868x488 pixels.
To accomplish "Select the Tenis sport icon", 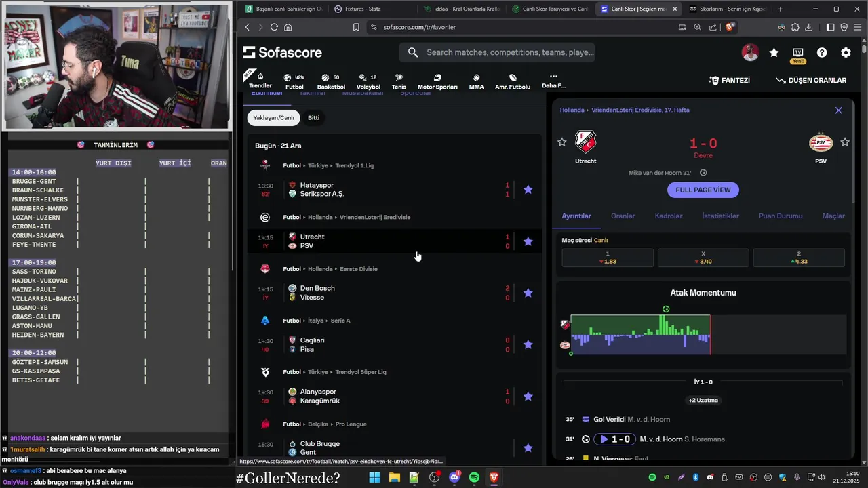I will (399, 81).
